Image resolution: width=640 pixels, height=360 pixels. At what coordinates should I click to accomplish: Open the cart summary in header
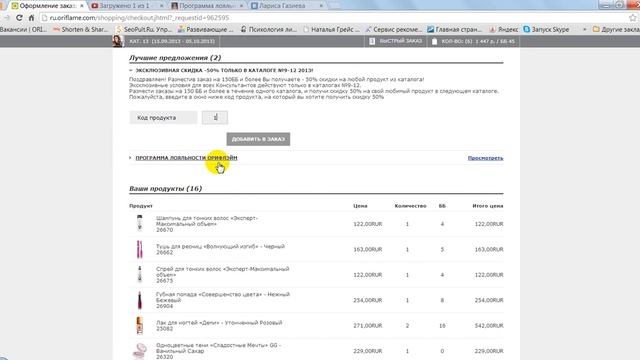click(x=473, y=41)
